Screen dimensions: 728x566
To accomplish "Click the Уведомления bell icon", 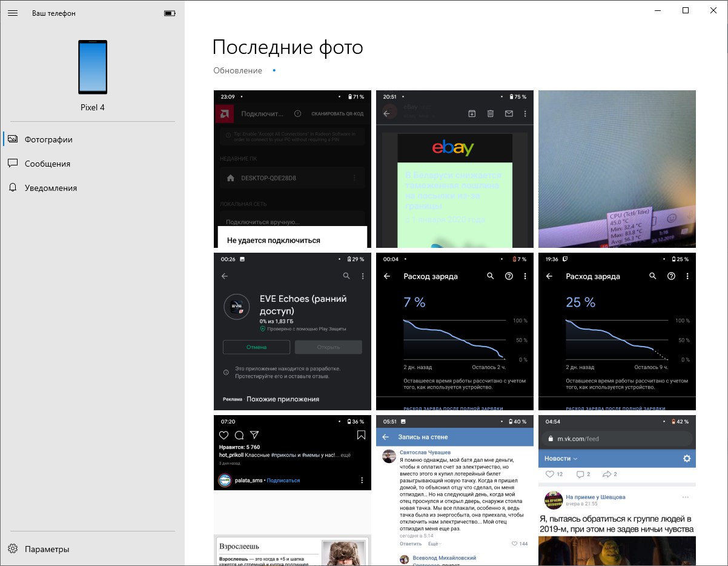I will pyautogui.click(x=13, y=188).
